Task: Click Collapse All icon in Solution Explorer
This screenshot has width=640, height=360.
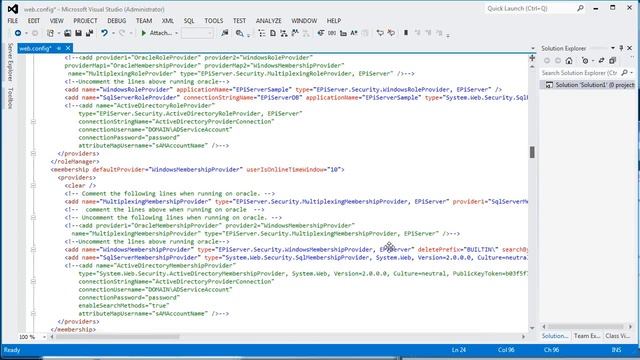Action: point(612,61)
